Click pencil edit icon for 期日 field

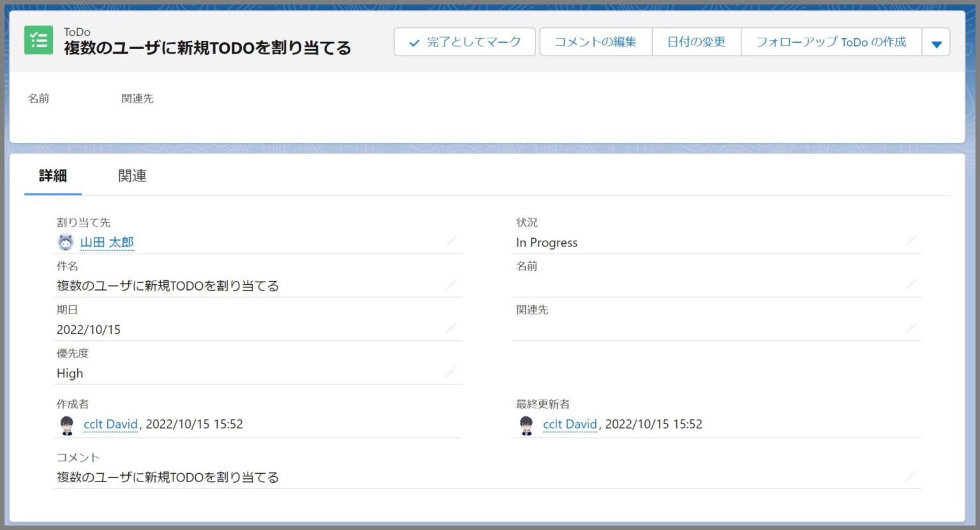click(x=451, y=329)
